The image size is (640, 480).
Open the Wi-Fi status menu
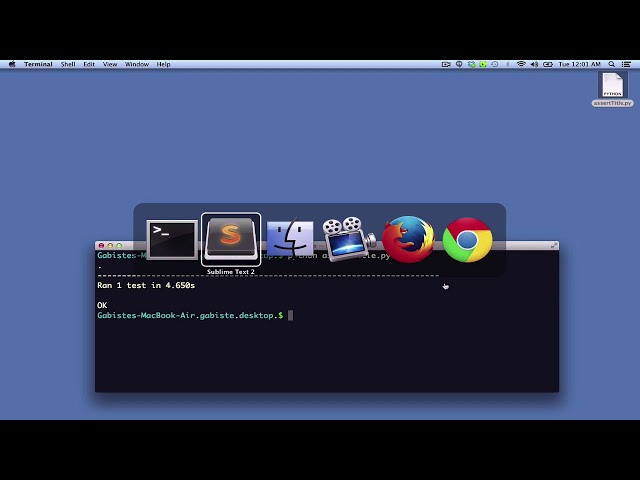(x=521, y=64)
